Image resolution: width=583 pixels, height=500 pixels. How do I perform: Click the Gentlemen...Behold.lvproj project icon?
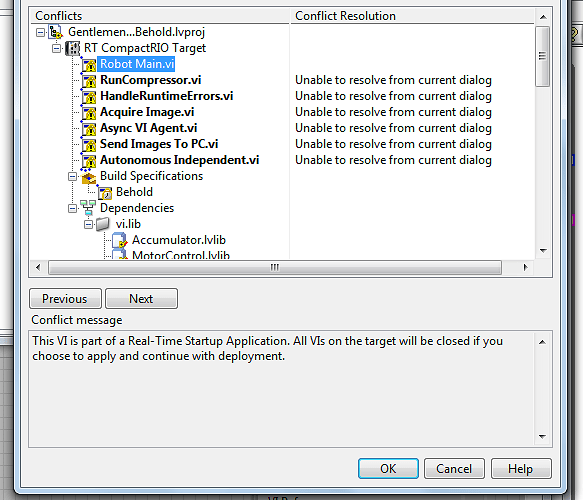[55, 32]
